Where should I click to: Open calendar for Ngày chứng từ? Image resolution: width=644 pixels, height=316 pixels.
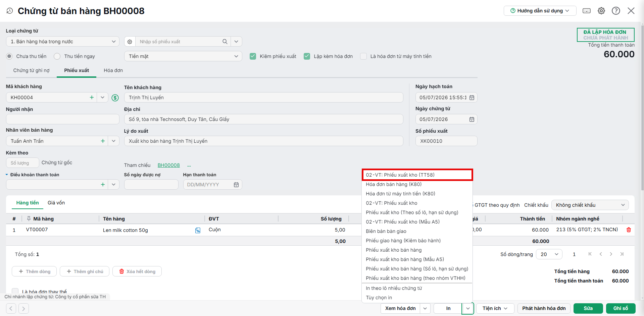pyautogui.click(x=472, y=119)
